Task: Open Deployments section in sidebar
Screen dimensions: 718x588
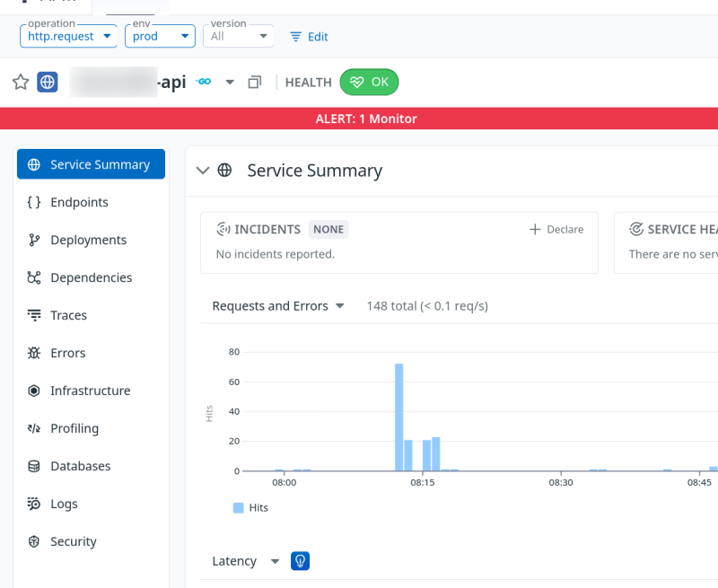Action: 88,240
